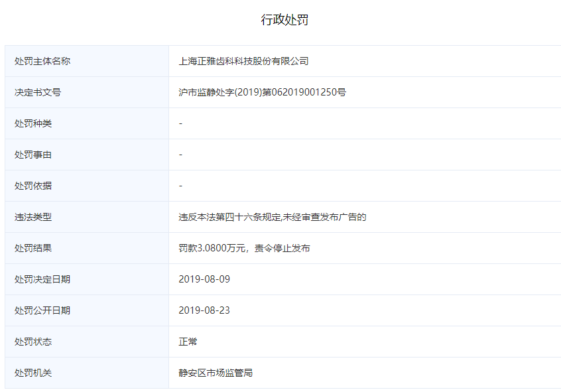Click document number 沪市监静处字(2019)第062019001250号
This screenshot has width=561, height=392.
click(262, 92)
